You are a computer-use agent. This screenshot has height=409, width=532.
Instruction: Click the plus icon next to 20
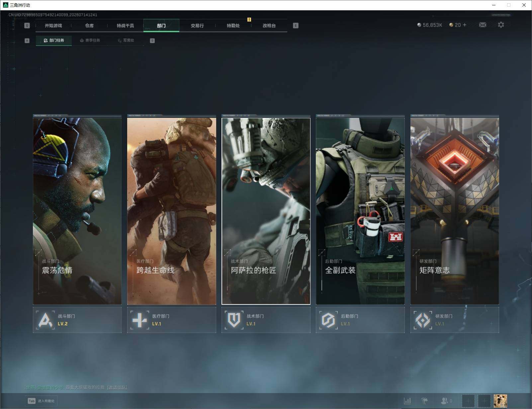465,25
